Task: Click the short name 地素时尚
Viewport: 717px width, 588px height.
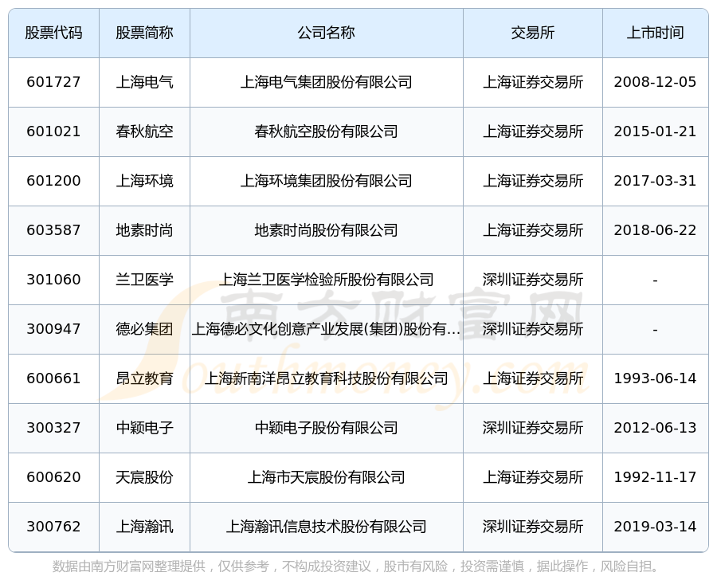Action: [144, 230]
